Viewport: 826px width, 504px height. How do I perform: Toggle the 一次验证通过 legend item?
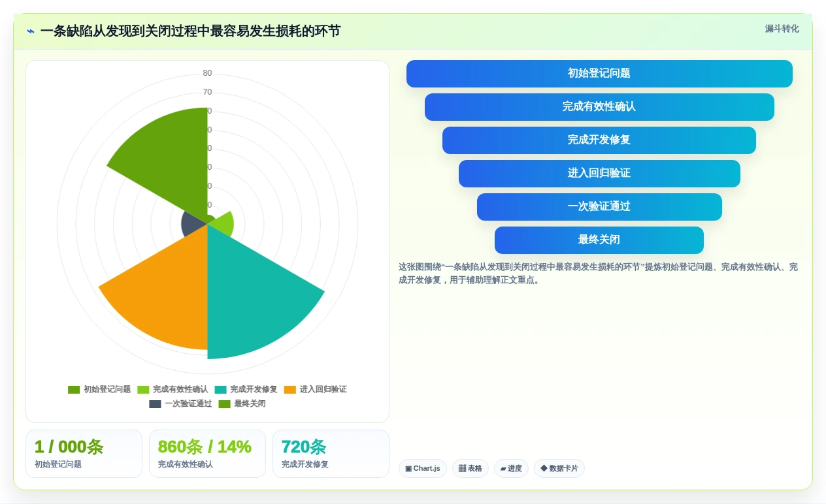pos(180,404)
